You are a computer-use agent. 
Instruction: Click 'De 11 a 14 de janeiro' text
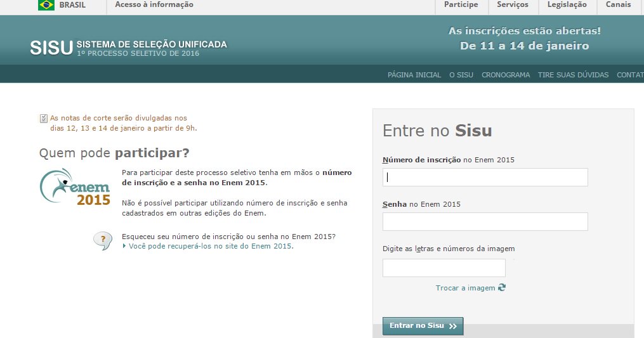click(525, 46)
